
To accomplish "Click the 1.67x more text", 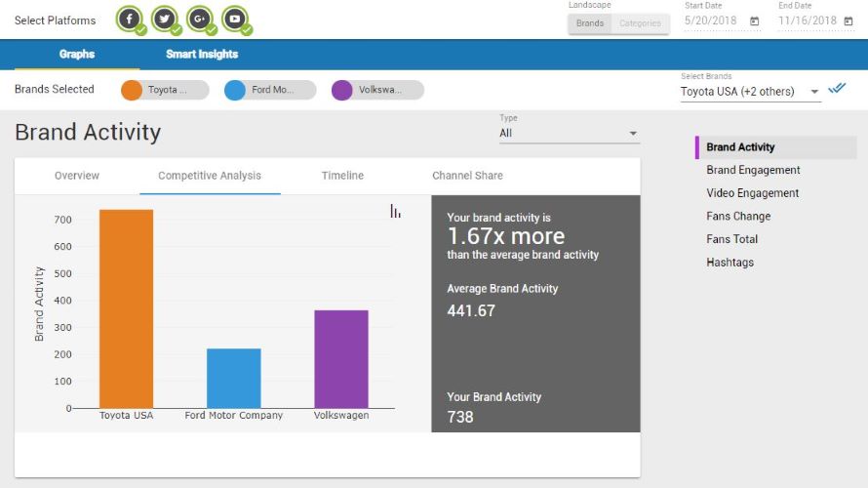I will [x=506, y=236].
